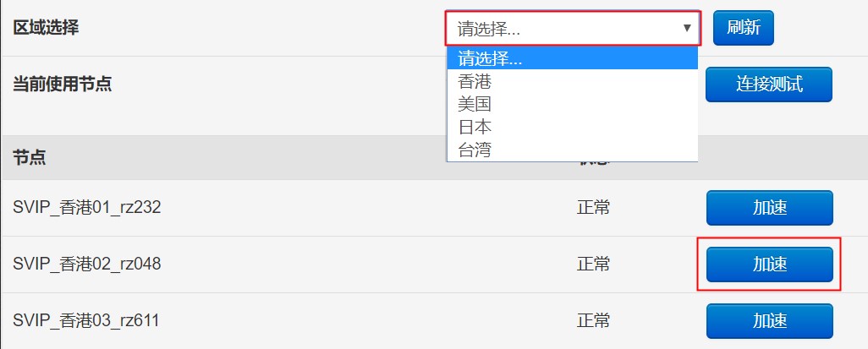Select the SVIP_香港02_rz048 node name

point(87,264)
